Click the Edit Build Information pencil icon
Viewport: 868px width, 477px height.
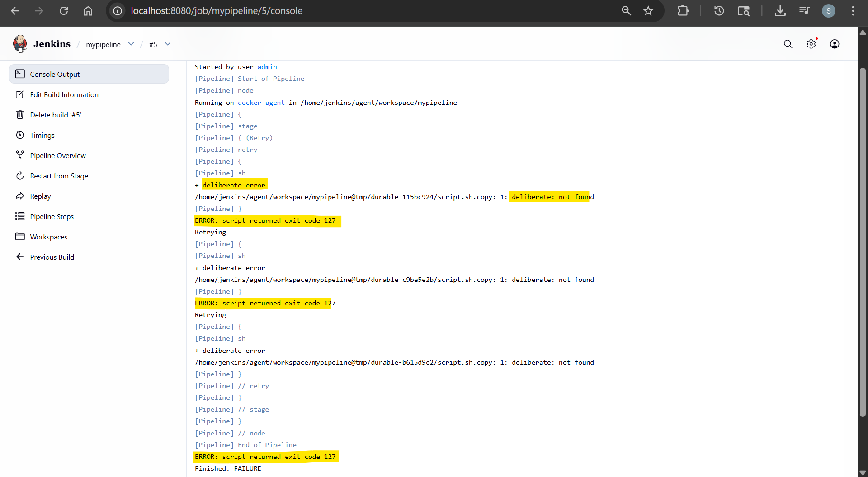[20, 94]
